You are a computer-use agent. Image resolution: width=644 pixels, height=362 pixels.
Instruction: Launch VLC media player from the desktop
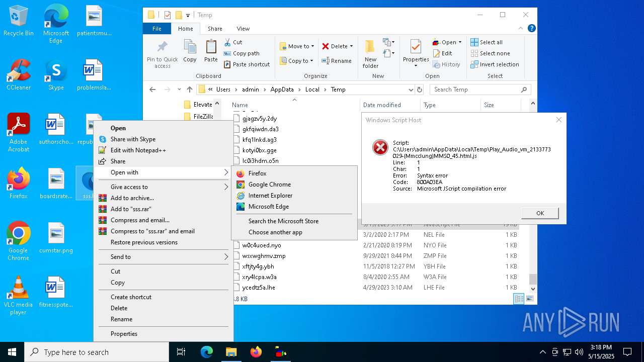[19, 296]
